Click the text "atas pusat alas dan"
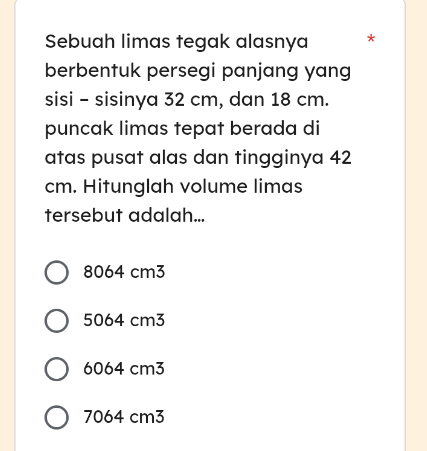 138,158
